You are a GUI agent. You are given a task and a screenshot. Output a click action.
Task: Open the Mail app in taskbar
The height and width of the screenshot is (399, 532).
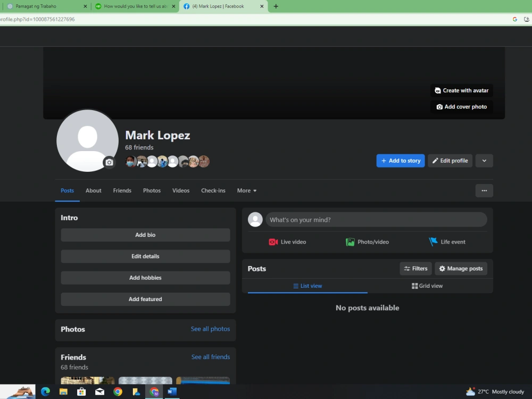tap(100, 392)
